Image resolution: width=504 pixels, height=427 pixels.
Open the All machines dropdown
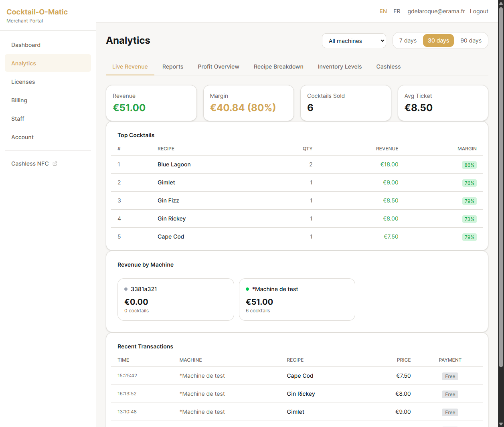pyautogui.click(x=354, y=41)
